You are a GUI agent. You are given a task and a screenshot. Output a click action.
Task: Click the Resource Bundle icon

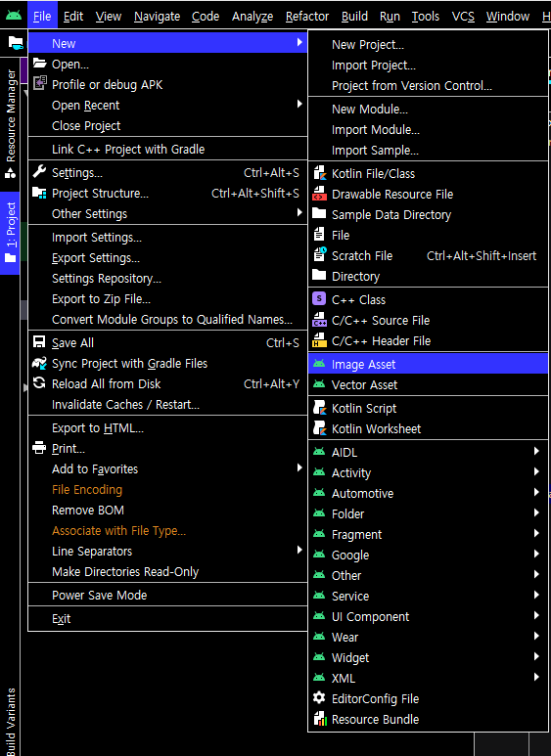pos(320,719)
